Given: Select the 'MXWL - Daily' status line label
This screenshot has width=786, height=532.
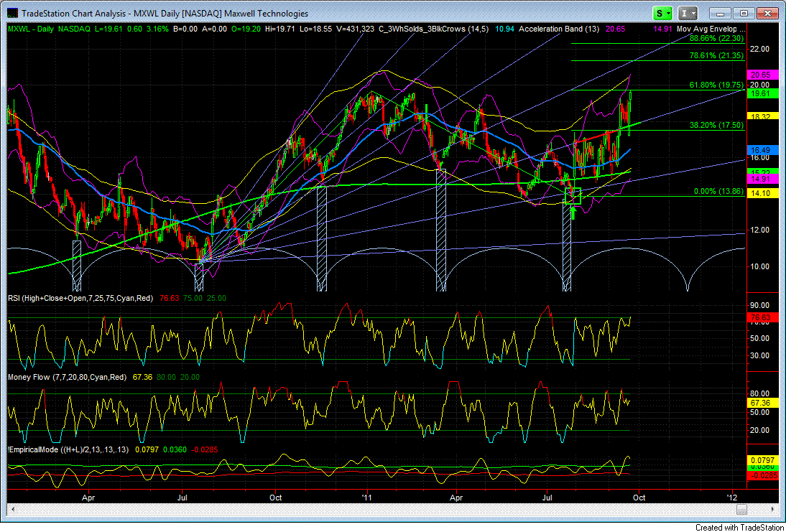Looking at the screenshot, I should pyautogui.click(x=30, y=29).
